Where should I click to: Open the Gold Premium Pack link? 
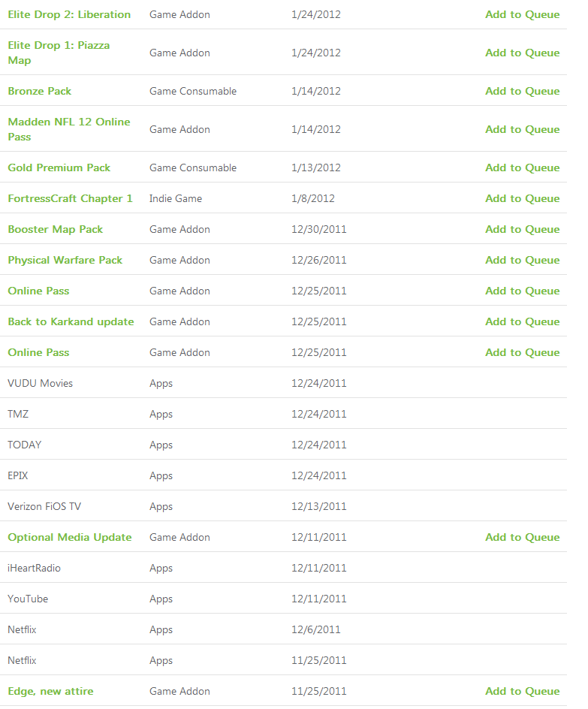[59, 167]
